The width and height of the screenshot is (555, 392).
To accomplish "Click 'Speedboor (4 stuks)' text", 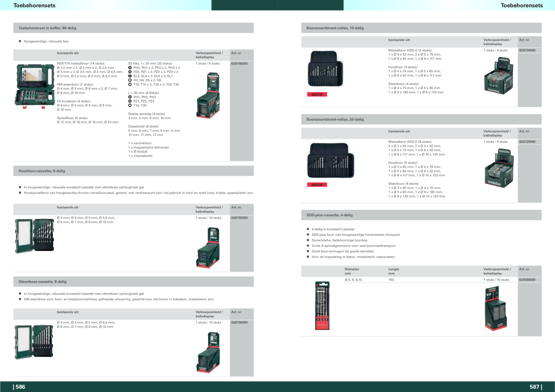I will click(x=72, y=118).
